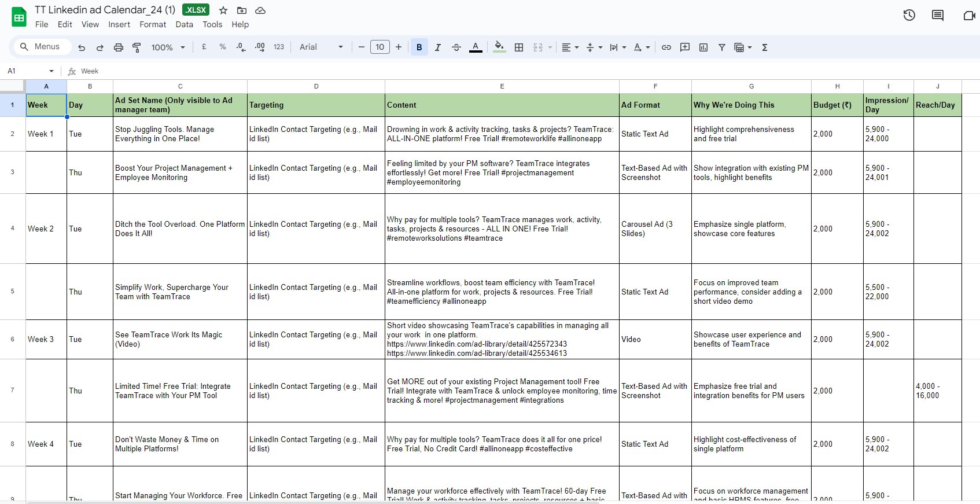Open the Format menu
980x504 pixels.
153,24
